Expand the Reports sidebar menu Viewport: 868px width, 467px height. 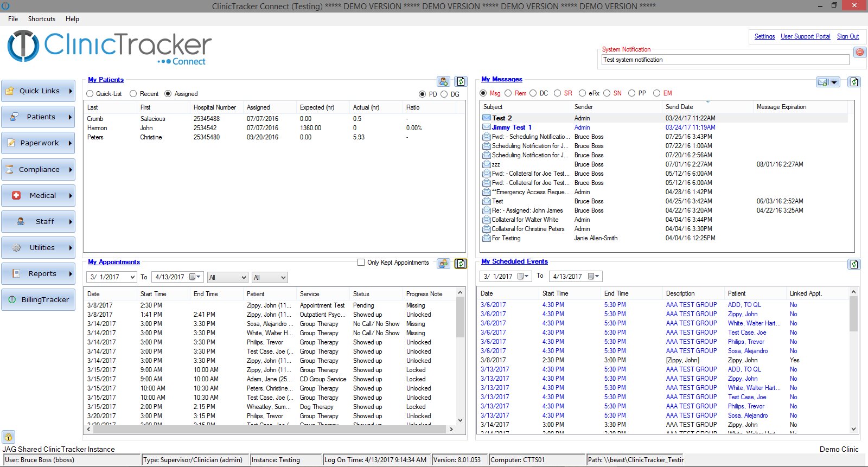(x=38, y=274)
